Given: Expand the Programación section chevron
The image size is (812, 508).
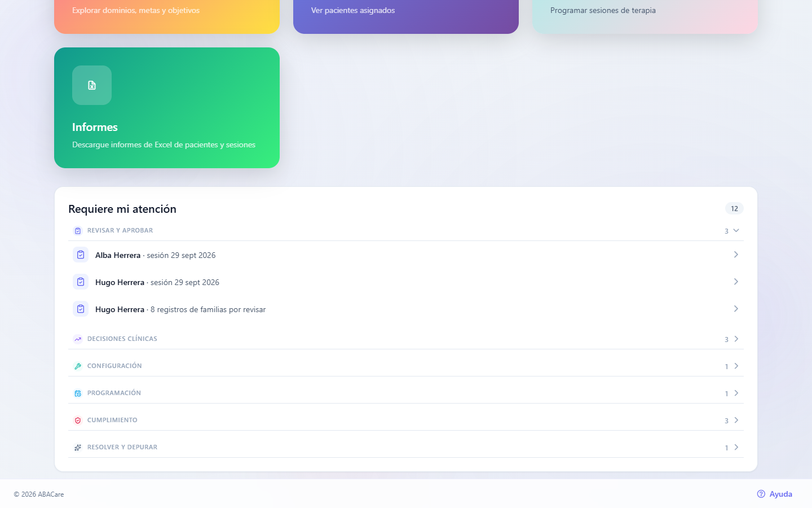Looking at the screenshot, I should (736, 393).
